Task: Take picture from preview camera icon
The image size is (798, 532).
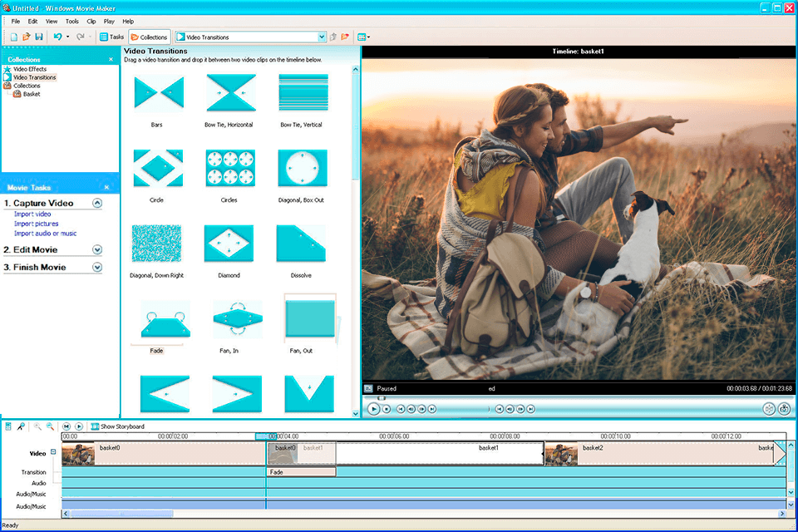Action: (783, 408)
